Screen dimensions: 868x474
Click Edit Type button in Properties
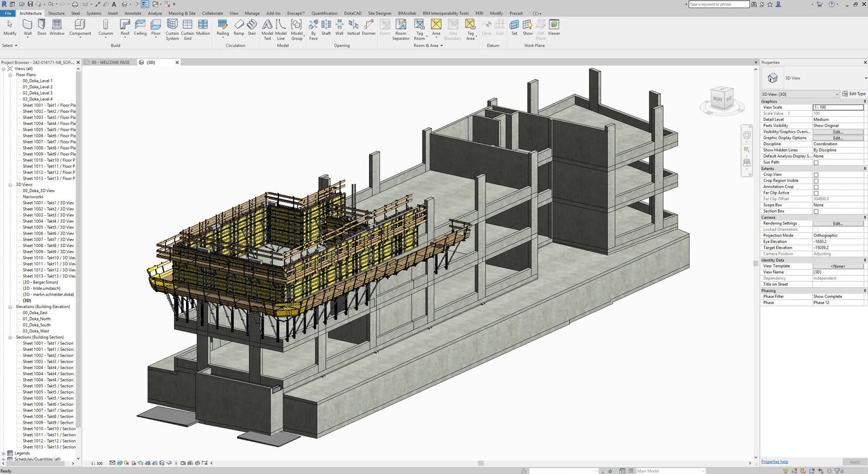854,94
